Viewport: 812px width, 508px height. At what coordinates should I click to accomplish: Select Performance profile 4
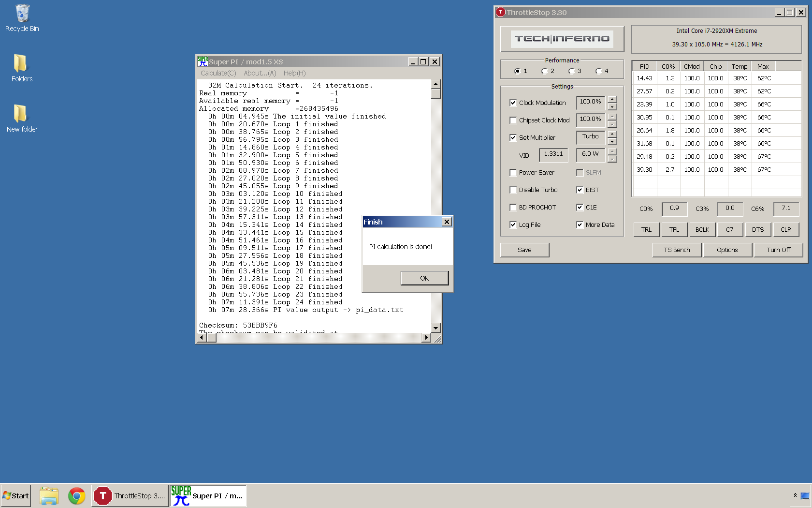pyautogui.click(x=598, y=71)
